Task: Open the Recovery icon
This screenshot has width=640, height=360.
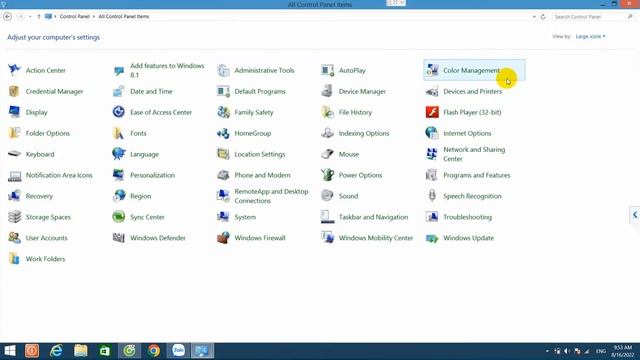Action: click(14, 196)
